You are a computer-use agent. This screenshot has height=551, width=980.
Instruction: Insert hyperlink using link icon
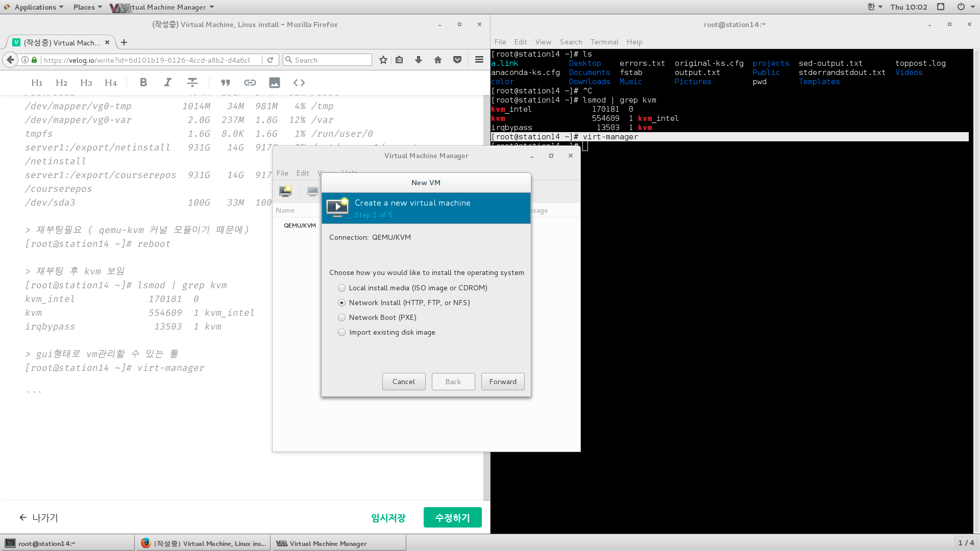point(250,83)
